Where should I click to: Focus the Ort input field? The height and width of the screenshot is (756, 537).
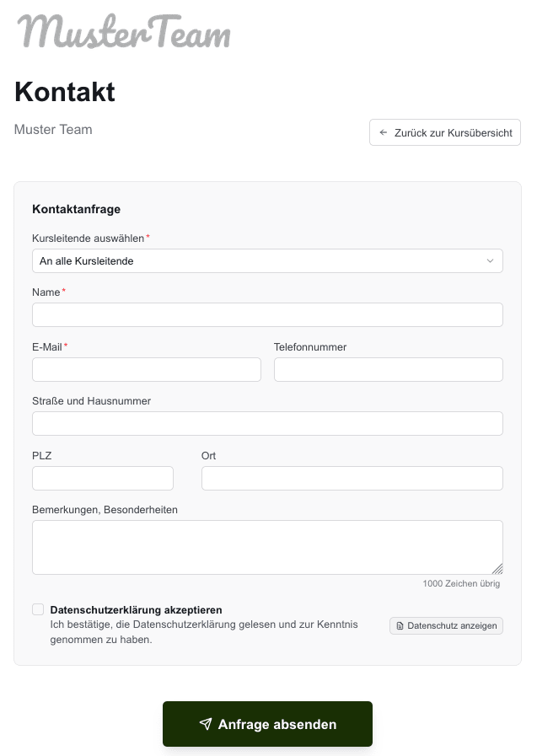pyautogui.click(x=352, y=478)
